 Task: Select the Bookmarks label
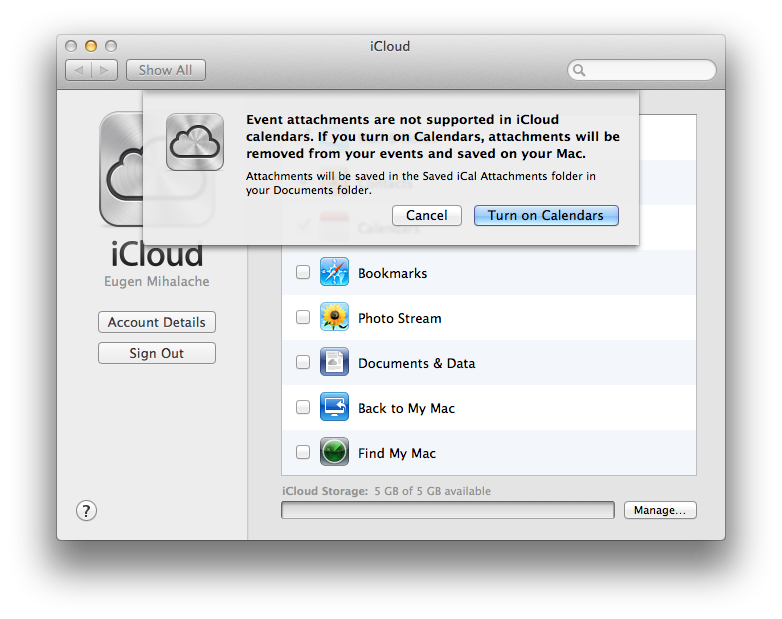pyautogui.click(x=392, y=273)
